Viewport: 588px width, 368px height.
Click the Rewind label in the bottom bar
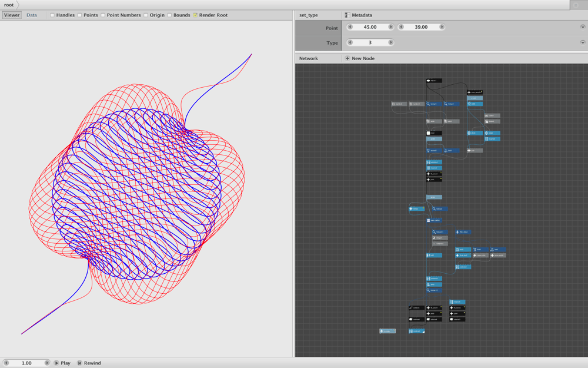tap(92, 363)
